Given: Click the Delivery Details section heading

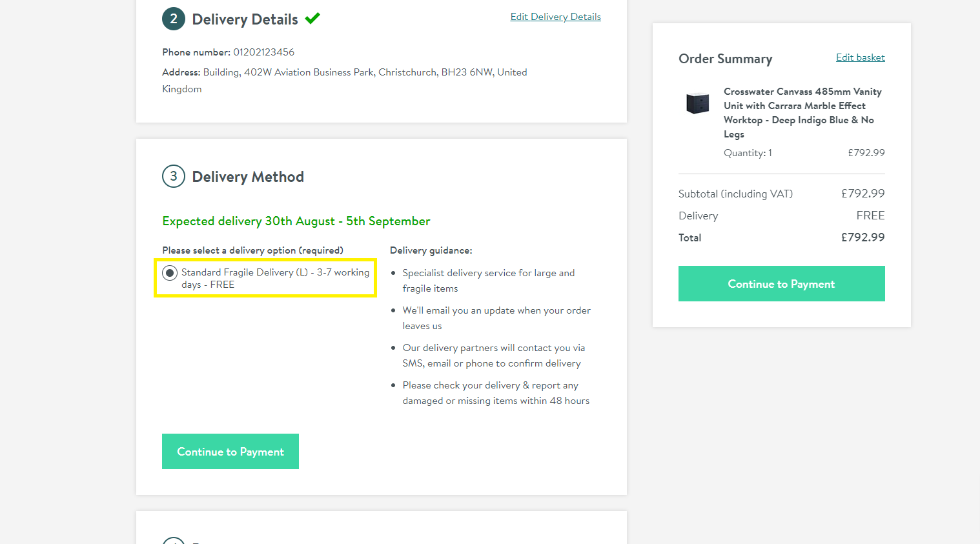Looking at the screenshot, I should (245, 19).
